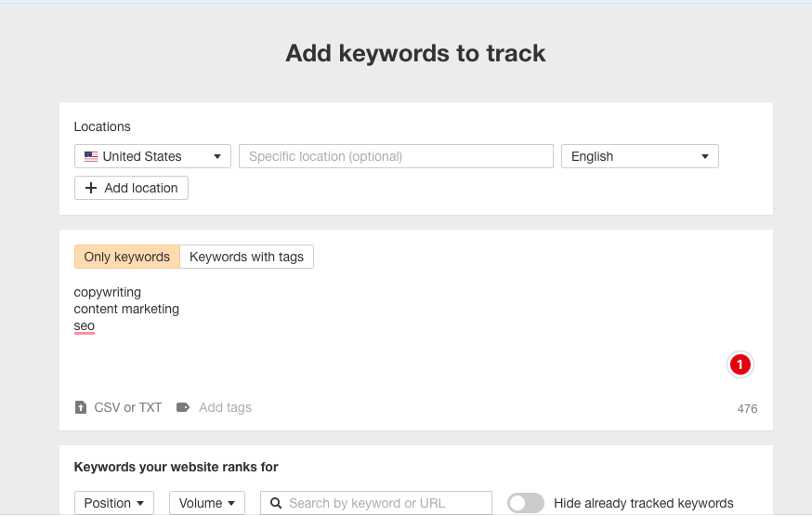Image resolution: width=812 pixels, height=516 pixels.
Task: Click the CSV or TXT upload icon
Action: (x=81, y=407)
